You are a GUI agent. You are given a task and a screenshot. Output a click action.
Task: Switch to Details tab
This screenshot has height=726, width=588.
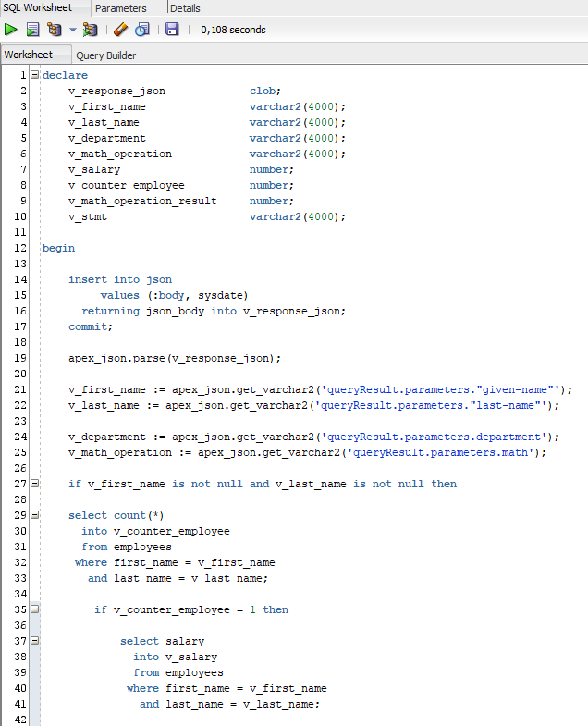coord(185,8)
